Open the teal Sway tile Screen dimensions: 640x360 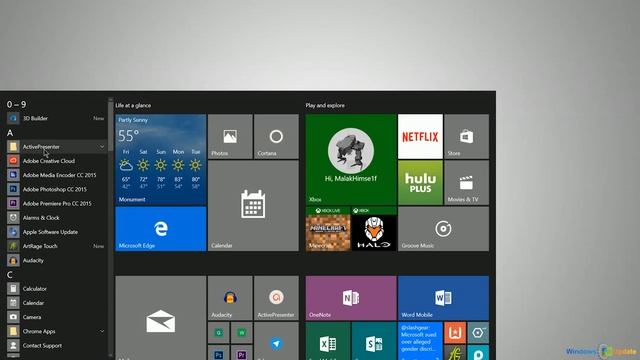click(374, 341)
